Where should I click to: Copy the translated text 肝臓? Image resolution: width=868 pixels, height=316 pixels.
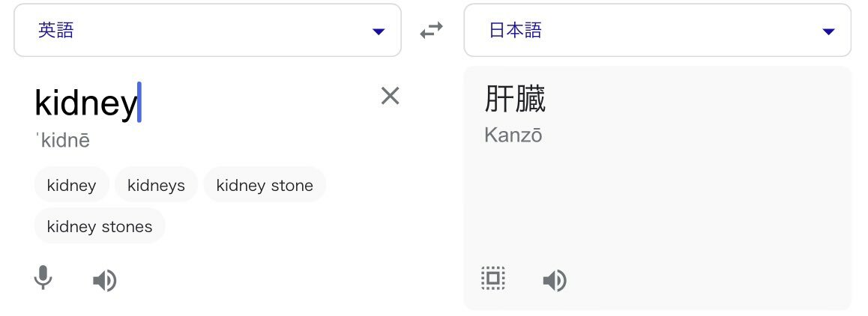pos(492,279)
